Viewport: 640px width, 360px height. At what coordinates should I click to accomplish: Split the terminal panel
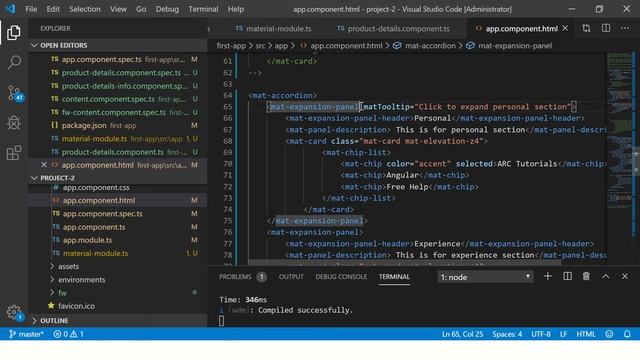tap(567, 276)
